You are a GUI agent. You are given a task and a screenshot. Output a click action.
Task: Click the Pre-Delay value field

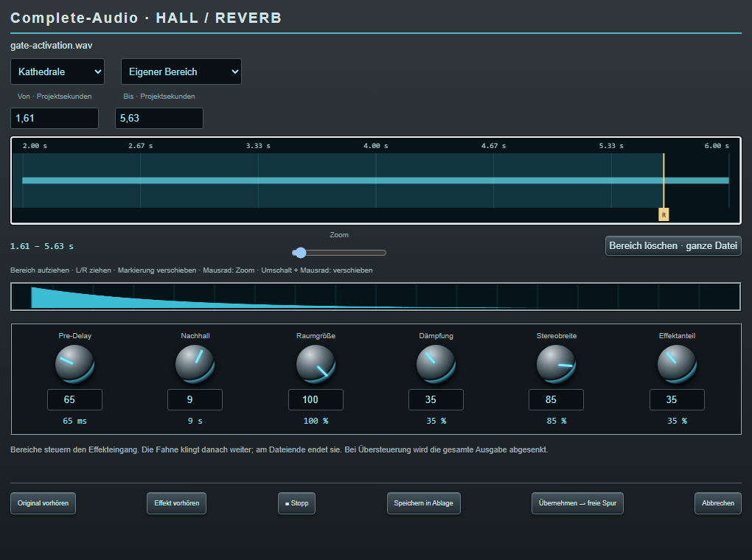click(x=74, y=399)
